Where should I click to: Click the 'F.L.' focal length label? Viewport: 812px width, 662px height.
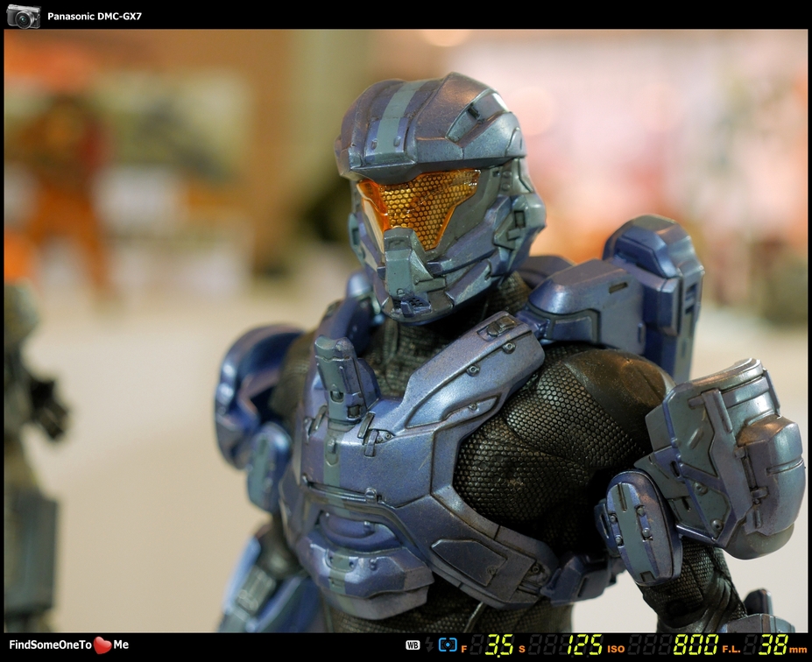click(731, 649)
